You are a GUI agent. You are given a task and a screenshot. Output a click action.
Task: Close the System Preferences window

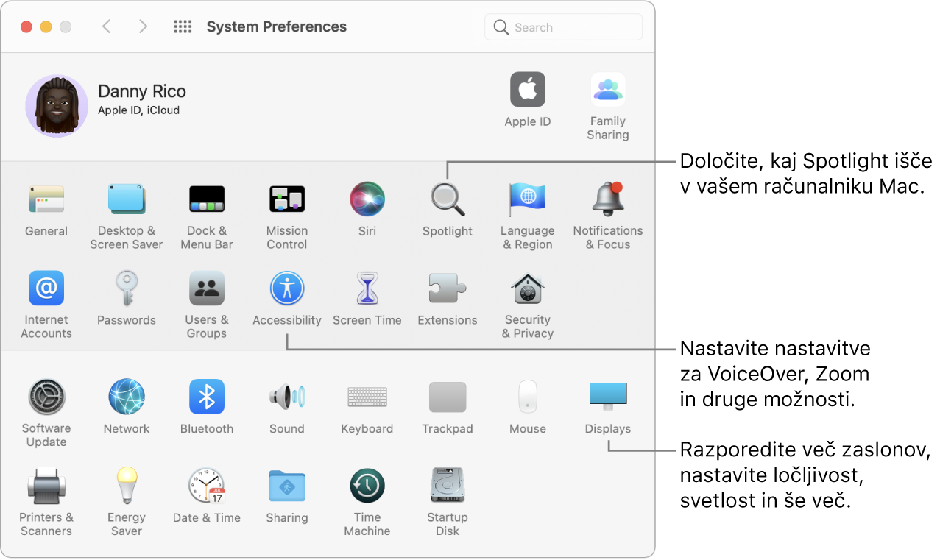tap(26, 26)
